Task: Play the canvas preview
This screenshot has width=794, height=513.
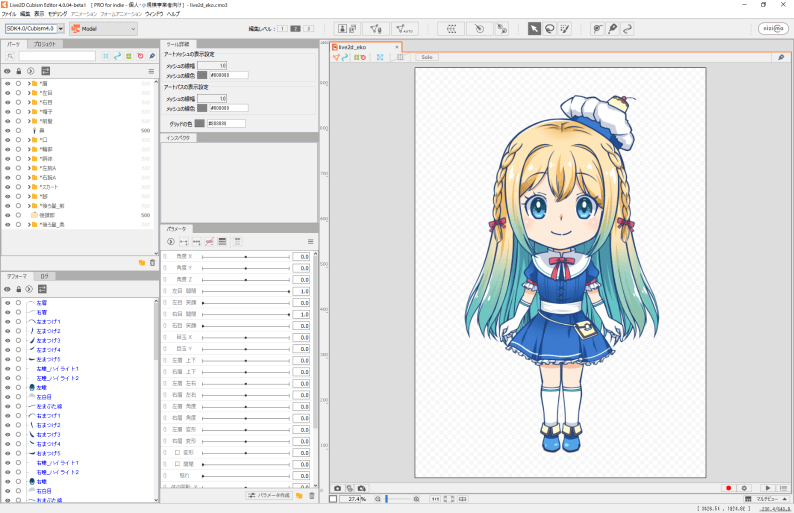Action: 768,488
